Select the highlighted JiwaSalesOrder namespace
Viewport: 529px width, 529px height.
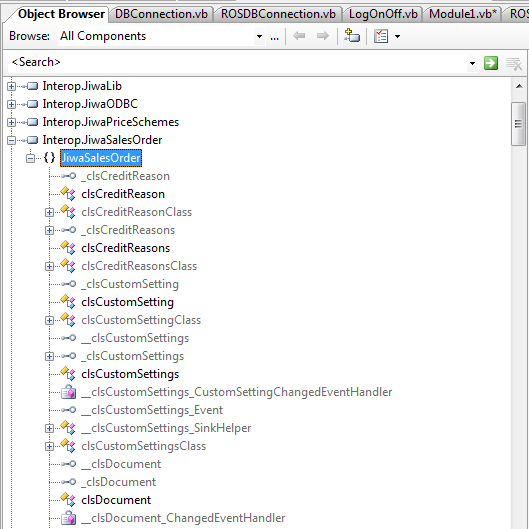tap(101, 158)
